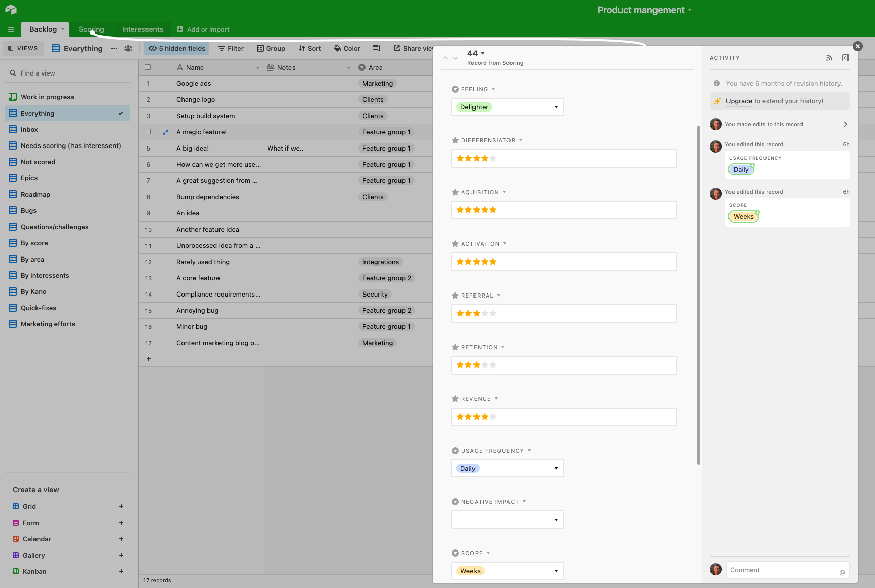Screen dimensions: 875x588
Task: Toggle the VIEWS sidebar button
Action: (23, 49)
